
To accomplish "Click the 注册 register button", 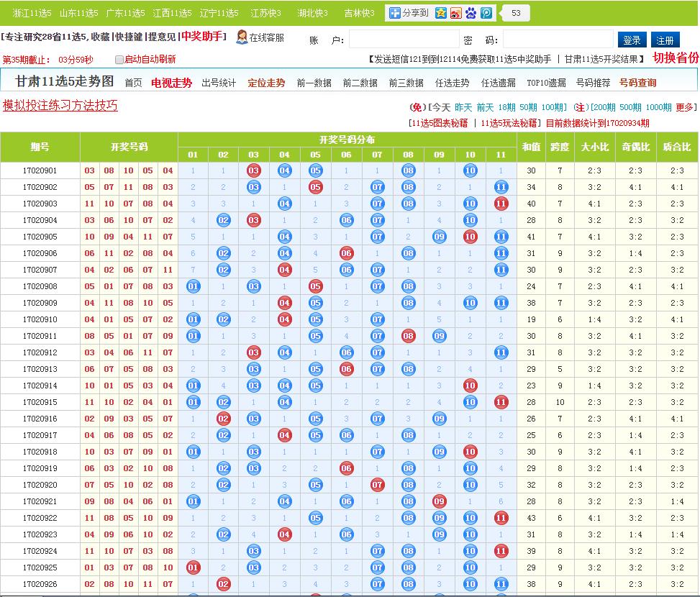I will click(x=665, y=40).
